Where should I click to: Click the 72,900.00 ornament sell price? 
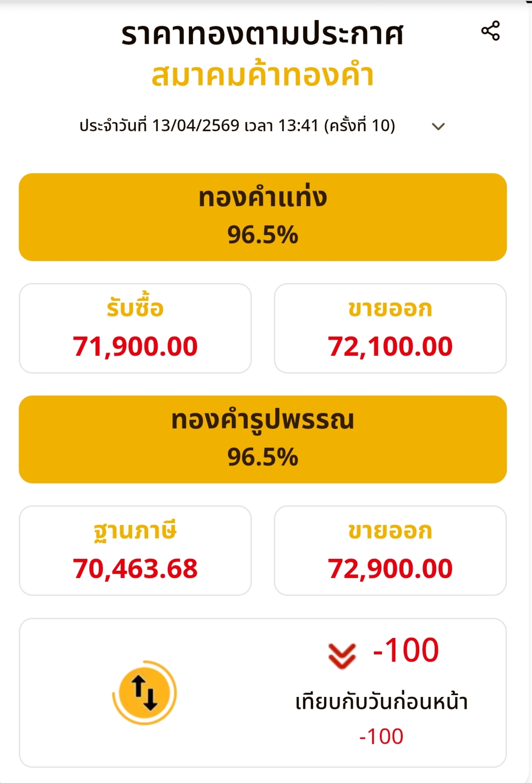click(390, 568)
